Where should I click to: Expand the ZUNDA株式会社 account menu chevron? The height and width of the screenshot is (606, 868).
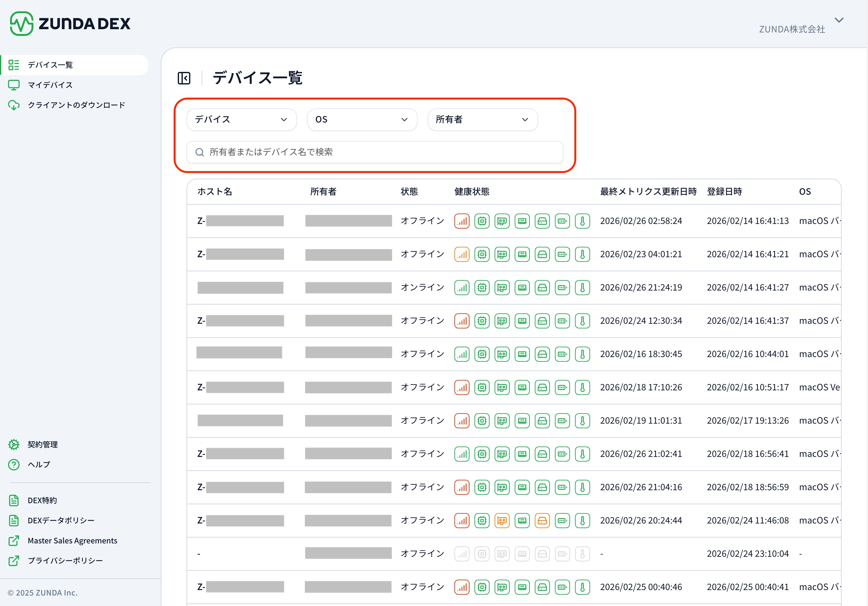[839, 20]
